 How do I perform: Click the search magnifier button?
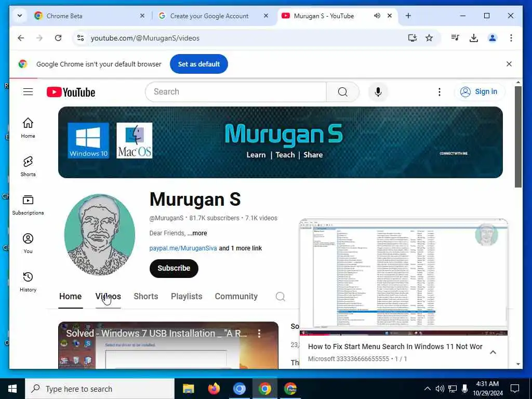click(343, 91)
